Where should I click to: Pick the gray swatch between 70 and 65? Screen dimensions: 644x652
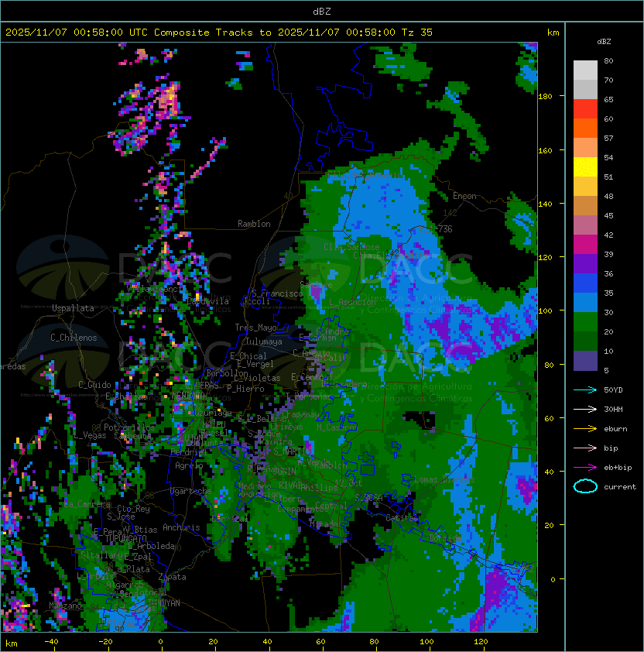tap(585, 89)
